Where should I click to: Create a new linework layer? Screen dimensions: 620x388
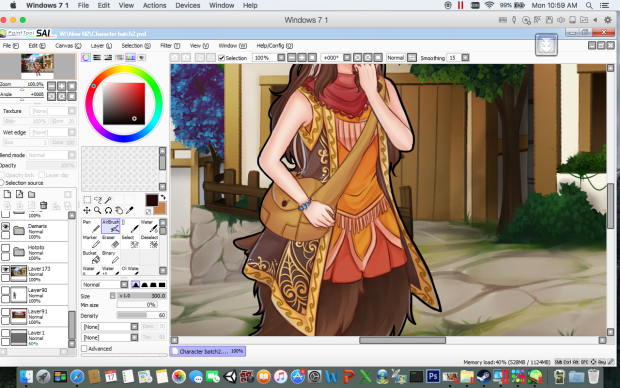point(19,194)
